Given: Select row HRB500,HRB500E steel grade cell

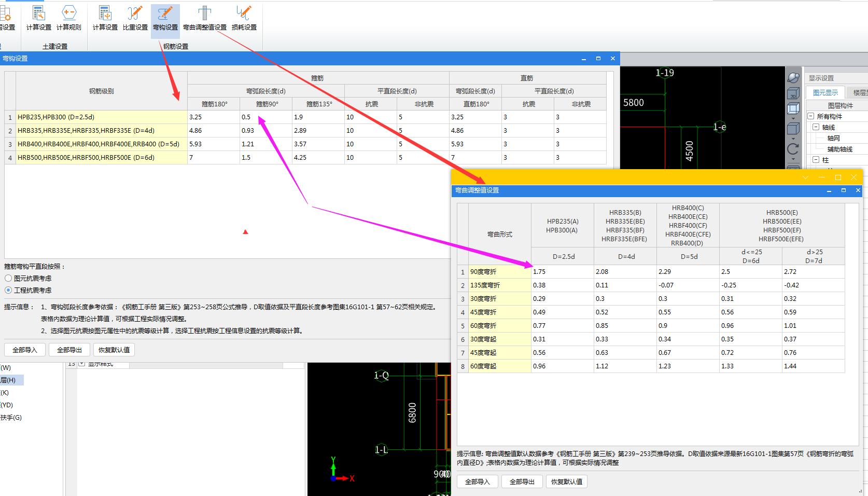Looking at the screenshot, I should point(102,158).
